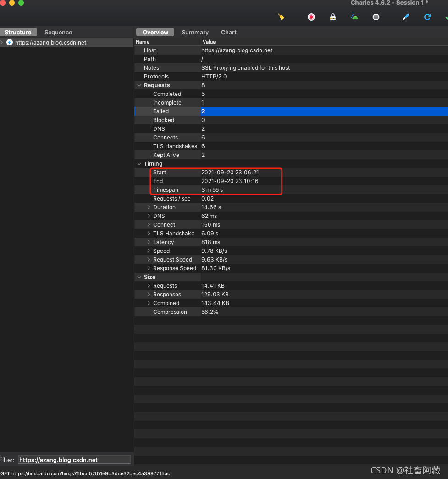448x479 pixels.
Task: Select the Incomplete requests row
Action: click(291, 103)
